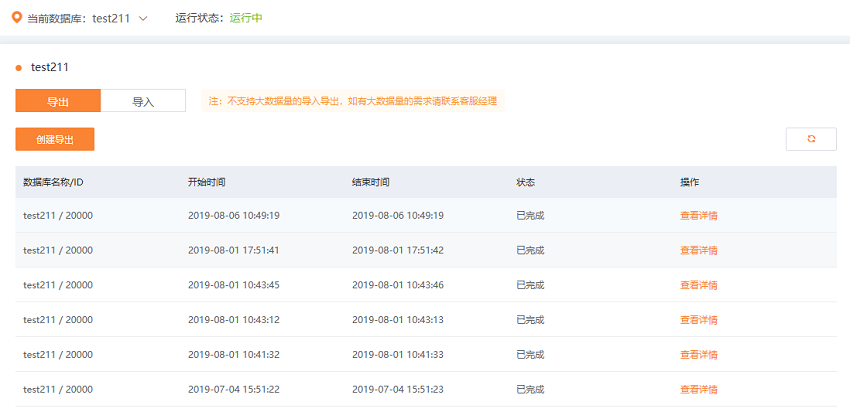
Task: Switch to the 导入 tab
Action: 143,101
